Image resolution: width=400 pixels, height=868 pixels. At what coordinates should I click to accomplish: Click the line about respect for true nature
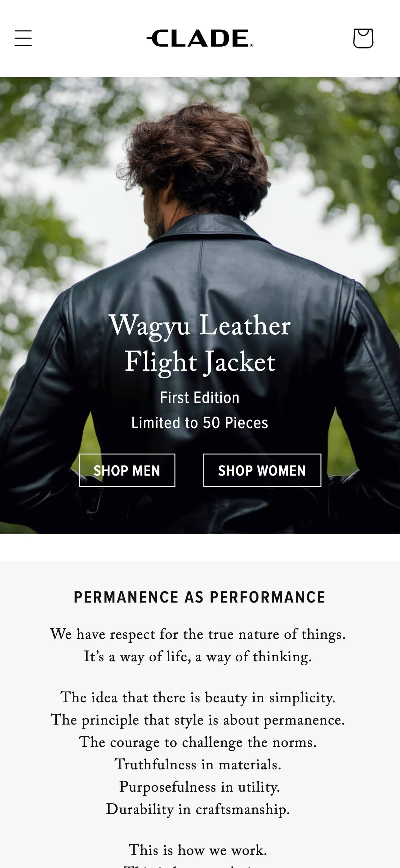pyautogui.click(x=198, y=635)
